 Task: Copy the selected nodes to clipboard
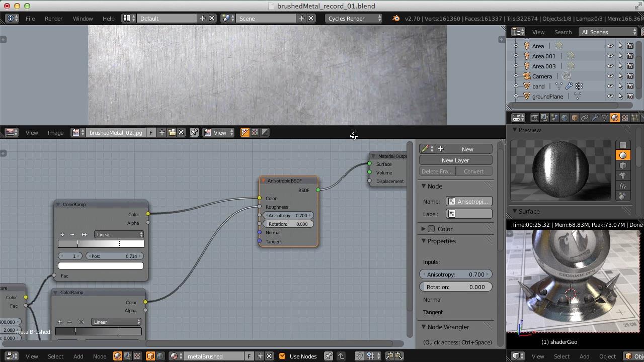(389, 356)
